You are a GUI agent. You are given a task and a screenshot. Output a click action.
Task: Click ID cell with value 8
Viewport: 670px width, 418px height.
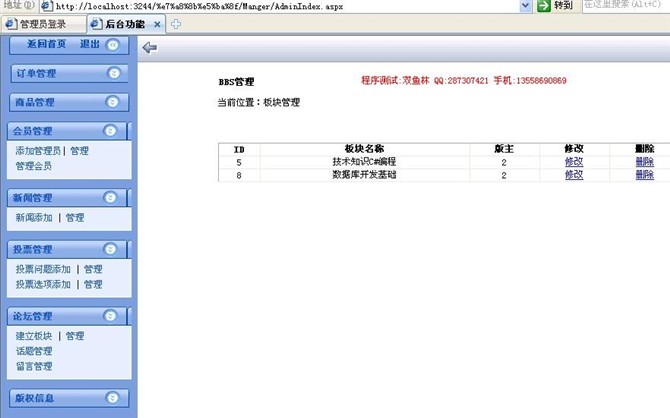coord(239,175)
